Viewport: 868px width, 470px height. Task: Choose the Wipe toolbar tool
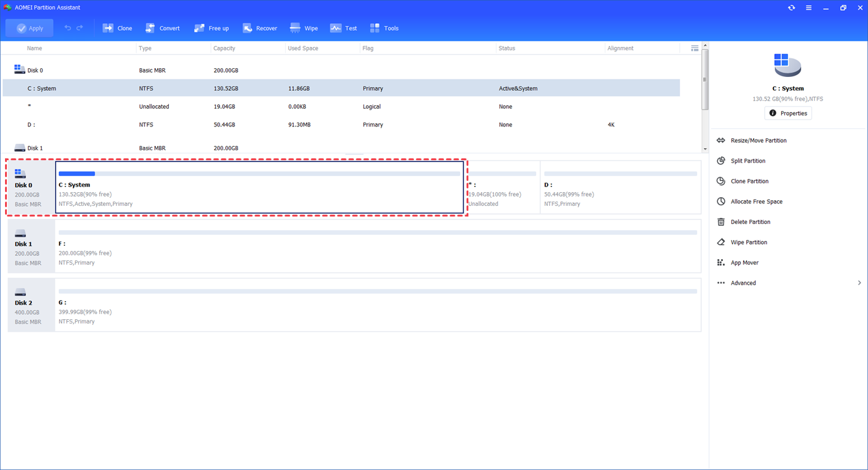click(304, 28)
